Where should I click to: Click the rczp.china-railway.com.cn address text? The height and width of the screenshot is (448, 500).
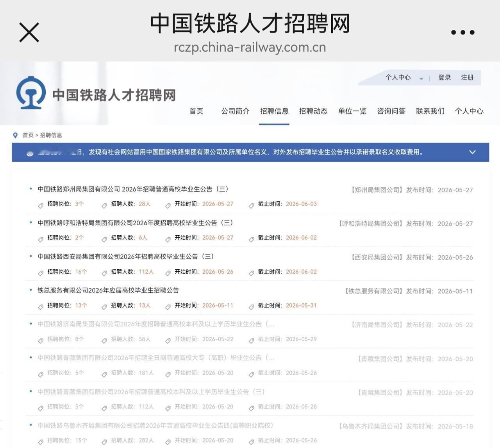click(x=250, y=47)
